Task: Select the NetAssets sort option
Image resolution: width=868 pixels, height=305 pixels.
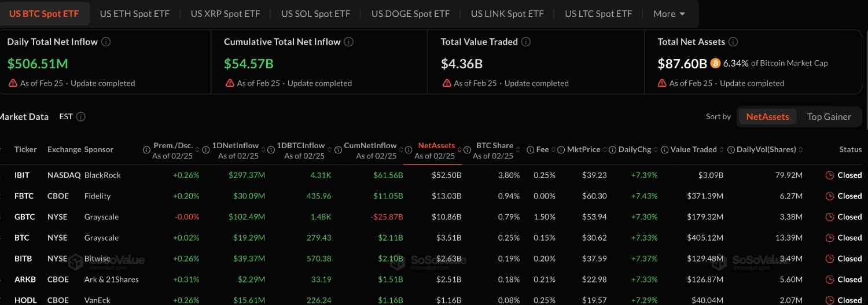Action: point(767,117)
